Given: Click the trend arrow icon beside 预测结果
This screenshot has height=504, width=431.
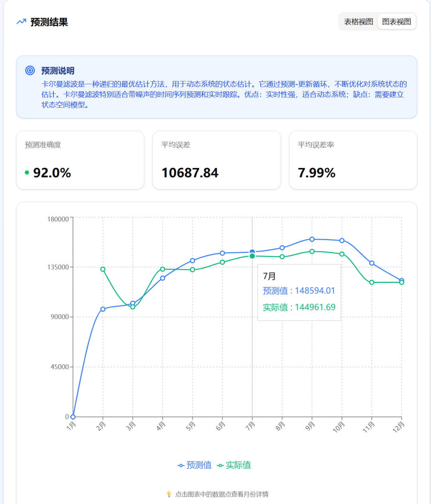Looking at the screenshot, I should click(21, 22).
